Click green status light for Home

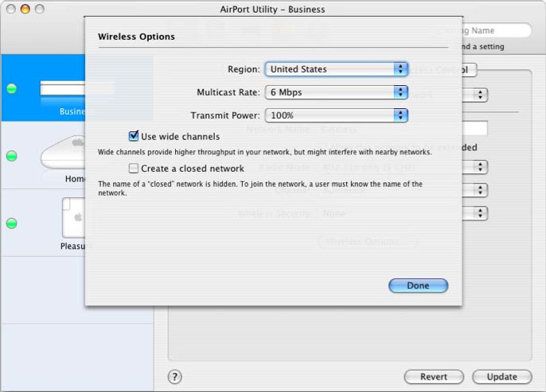pyautogui.click(x=12, y=156)
